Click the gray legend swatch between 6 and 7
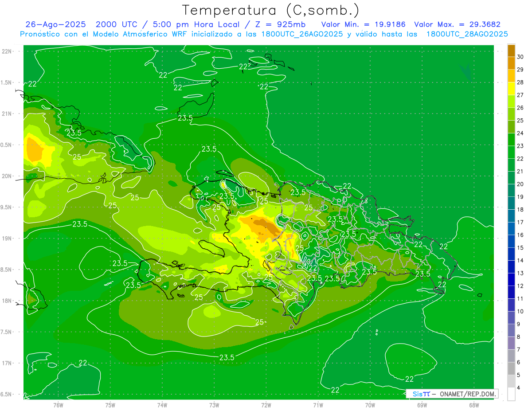 point(511,356)
